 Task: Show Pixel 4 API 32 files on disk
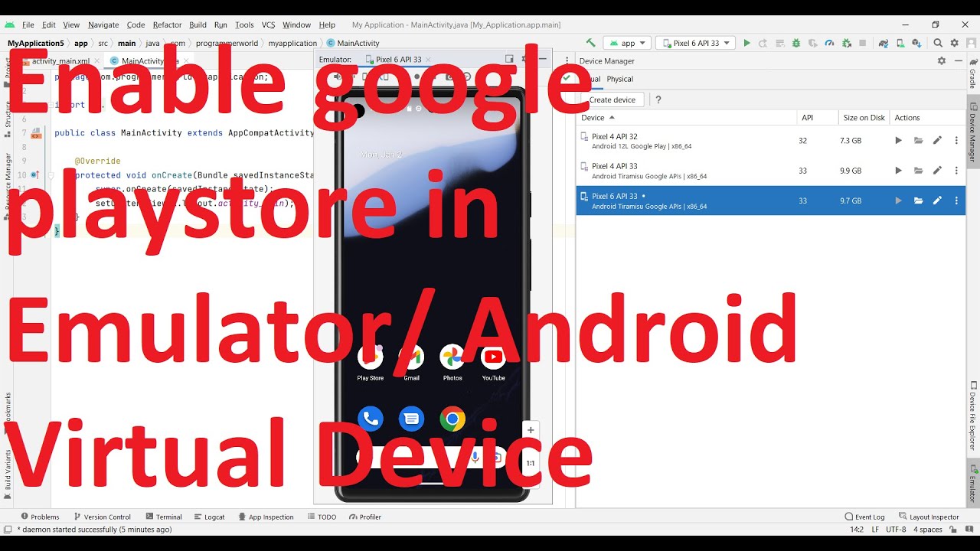click(x=918, y=140)
